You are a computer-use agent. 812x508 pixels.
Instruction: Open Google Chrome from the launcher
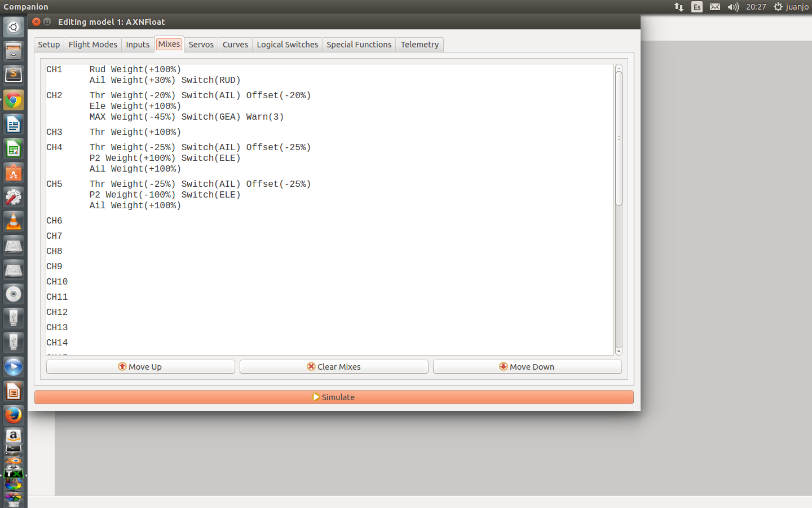coord(14,100)
